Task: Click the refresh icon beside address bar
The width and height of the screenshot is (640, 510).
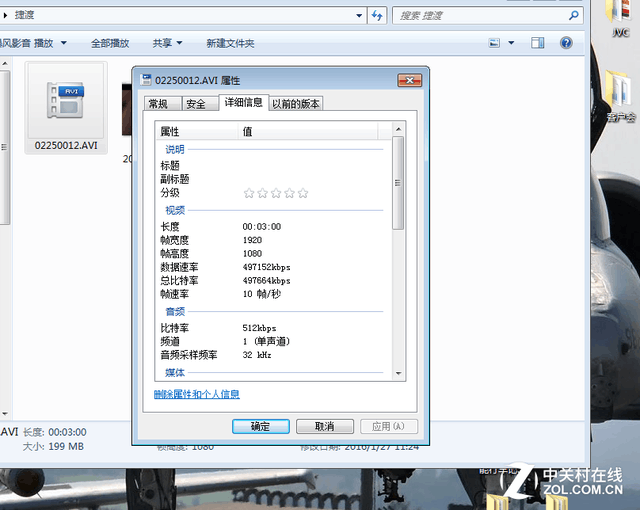Action: [x=377, y=15]
